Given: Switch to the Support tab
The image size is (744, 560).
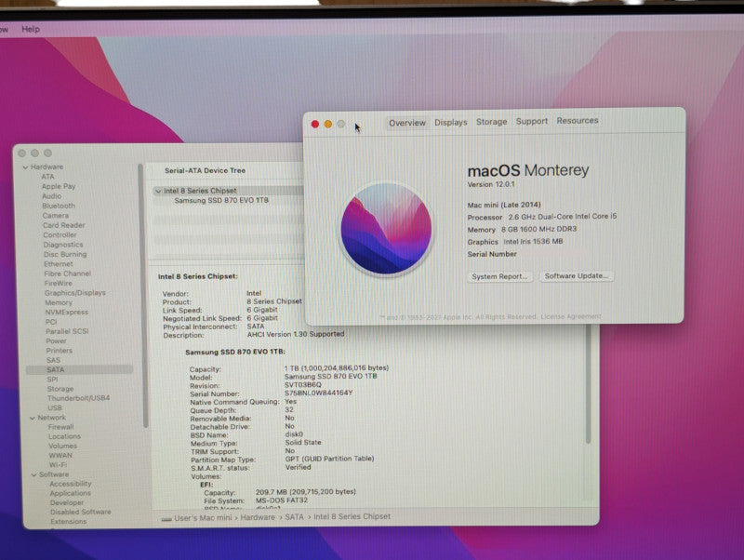Looking at the screenshot, I should [x=531, y=122].
